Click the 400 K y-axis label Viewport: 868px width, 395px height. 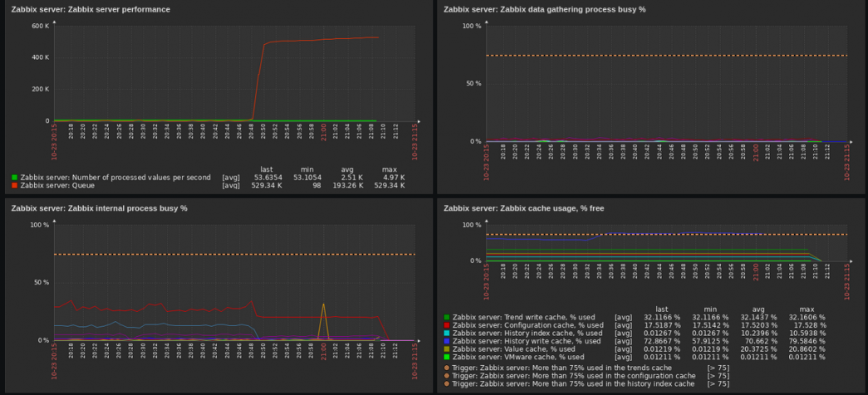41,57
